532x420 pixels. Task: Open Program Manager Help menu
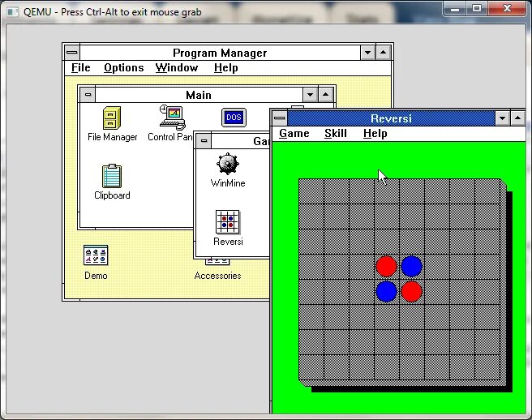coord(226,68)
